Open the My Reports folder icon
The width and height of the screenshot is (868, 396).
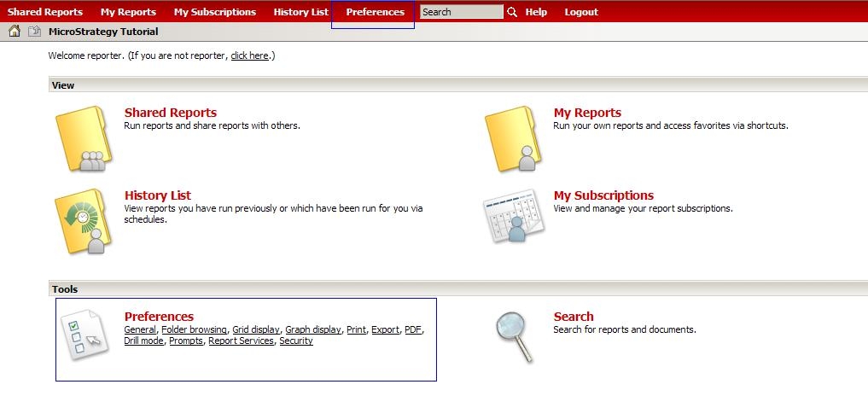[513, 138]
